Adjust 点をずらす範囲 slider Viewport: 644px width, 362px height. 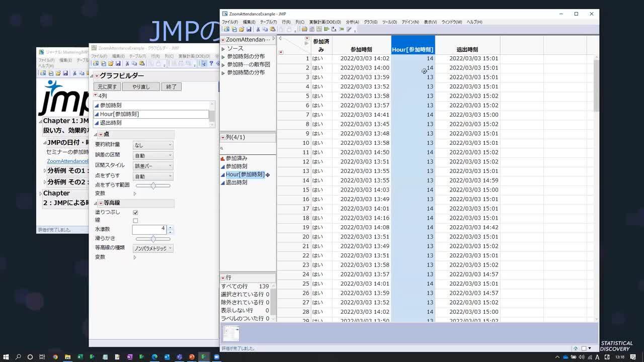point(153,186)
